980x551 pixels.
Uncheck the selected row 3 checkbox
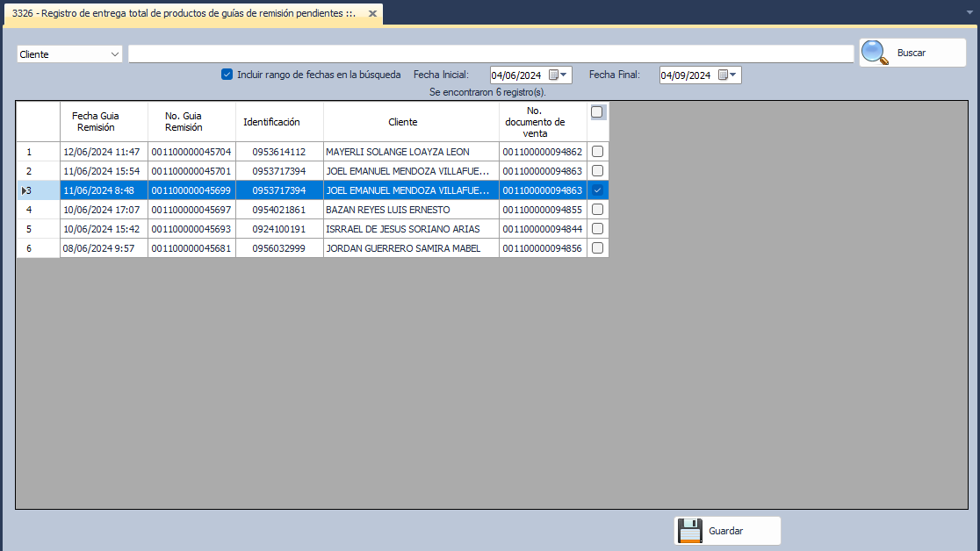(x=597, y=190)
